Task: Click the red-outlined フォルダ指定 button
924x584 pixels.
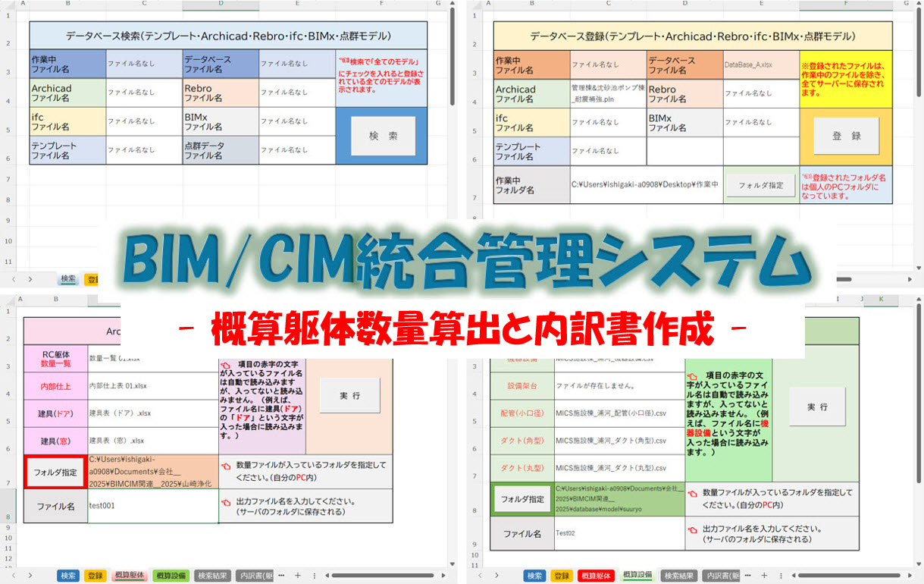Action: tap(56, 472)
